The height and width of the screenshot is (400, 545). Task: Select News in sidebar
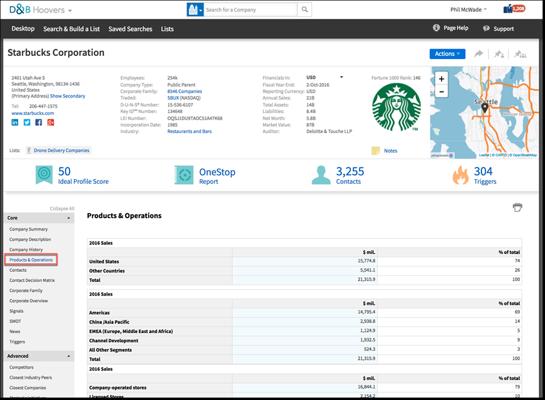[15, 332]
